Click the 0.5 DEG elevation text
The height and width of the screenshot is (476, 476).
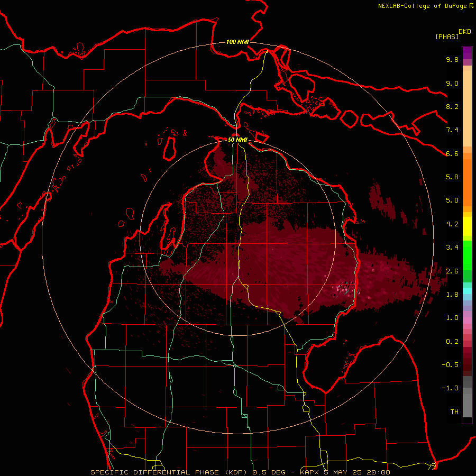point(269,472)
